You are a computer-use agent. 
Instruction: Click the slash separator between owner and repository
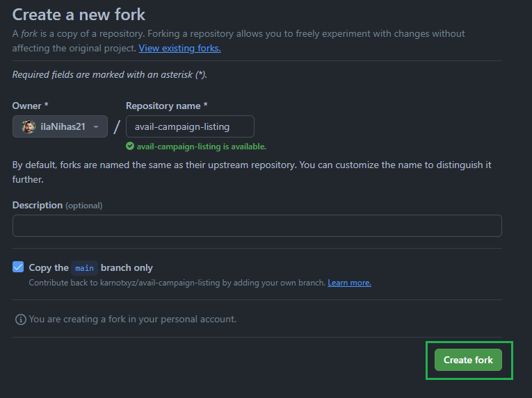(x=117, y=127)
